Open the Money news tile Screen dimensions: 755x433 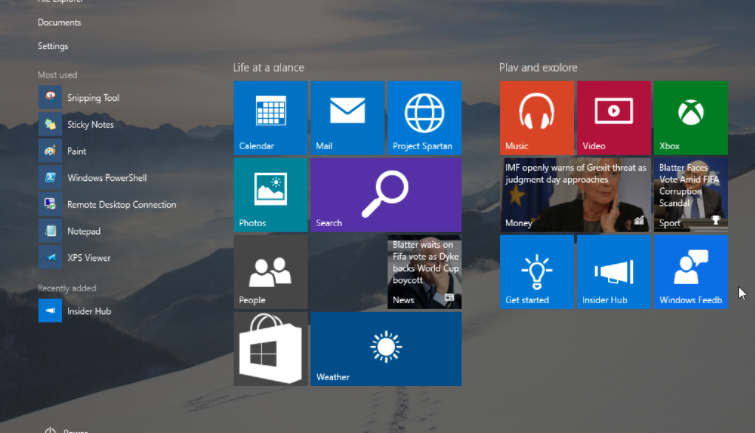575,195
